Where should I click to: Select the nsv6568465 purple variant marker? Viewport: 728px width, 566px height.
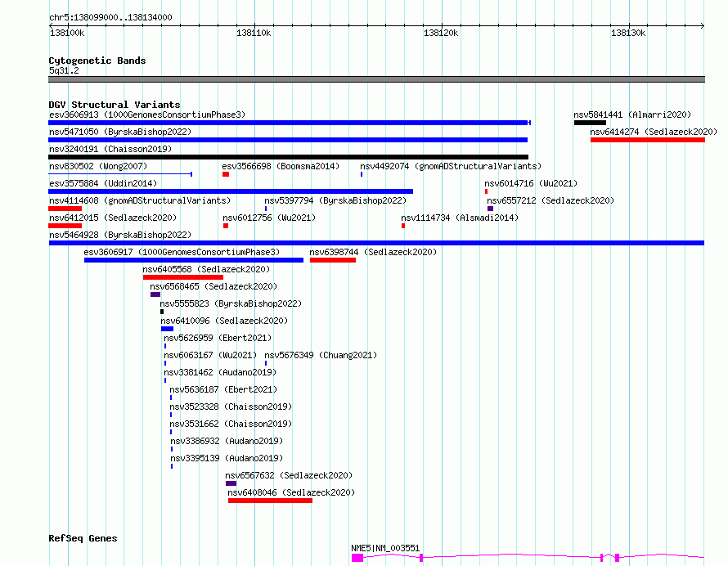(x=155, y=294)
